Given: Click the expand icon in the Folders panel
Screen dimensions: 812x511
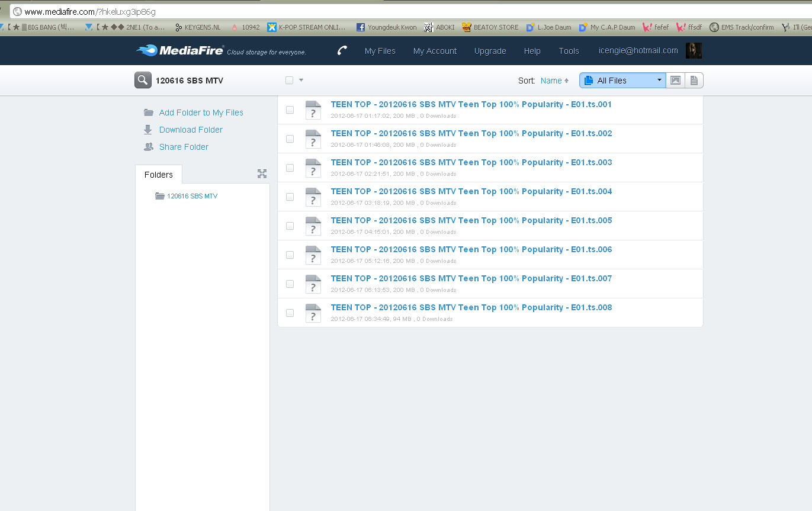Looking at the screenshot, I should (262, 173).
